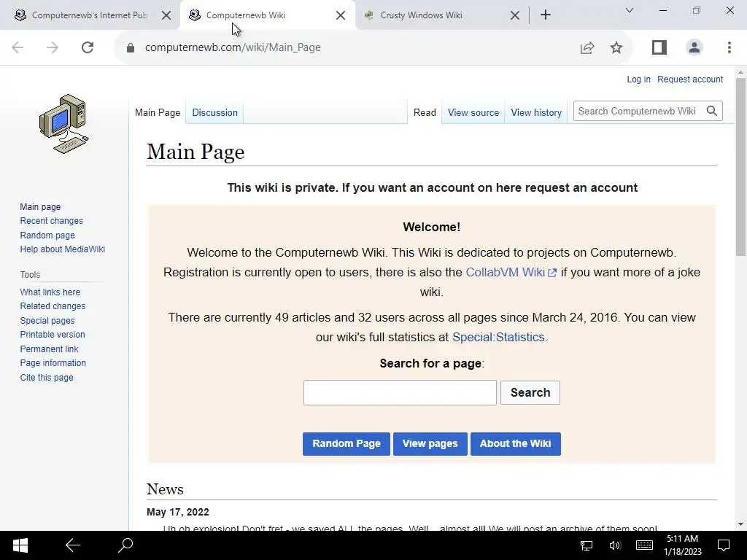Switch to Computernewb's Internet Pub tab
The image size is (747, 560).
pos(89,15)
